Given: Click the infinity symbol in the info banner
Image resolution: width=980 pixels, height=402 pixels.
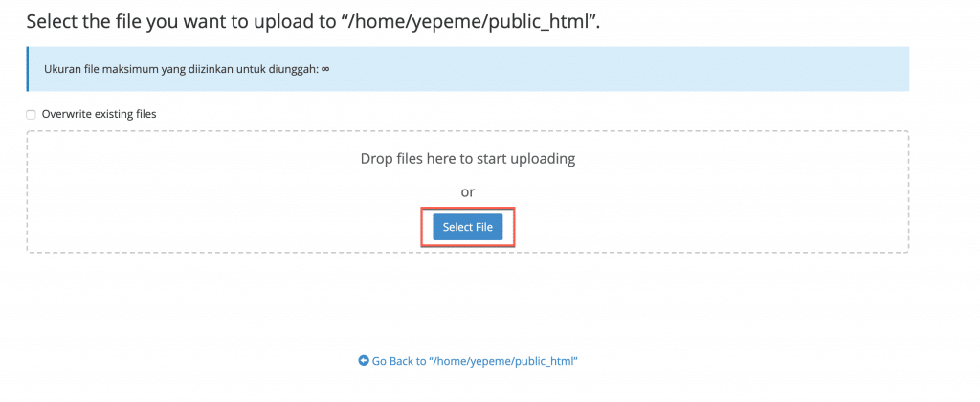Looking at the screenshot, I should (x=325, y=69).
